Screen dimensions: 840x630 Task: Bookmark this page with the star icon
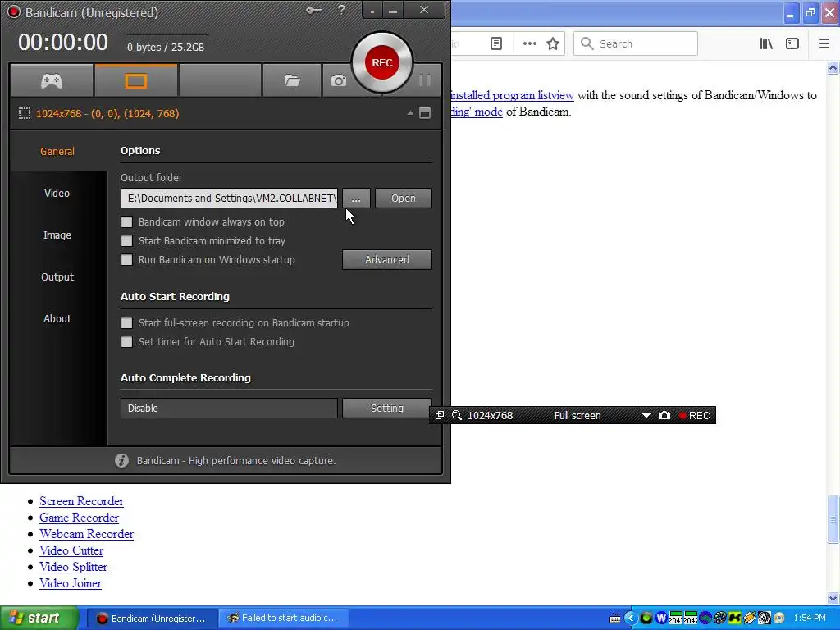[x=553, y=44]
